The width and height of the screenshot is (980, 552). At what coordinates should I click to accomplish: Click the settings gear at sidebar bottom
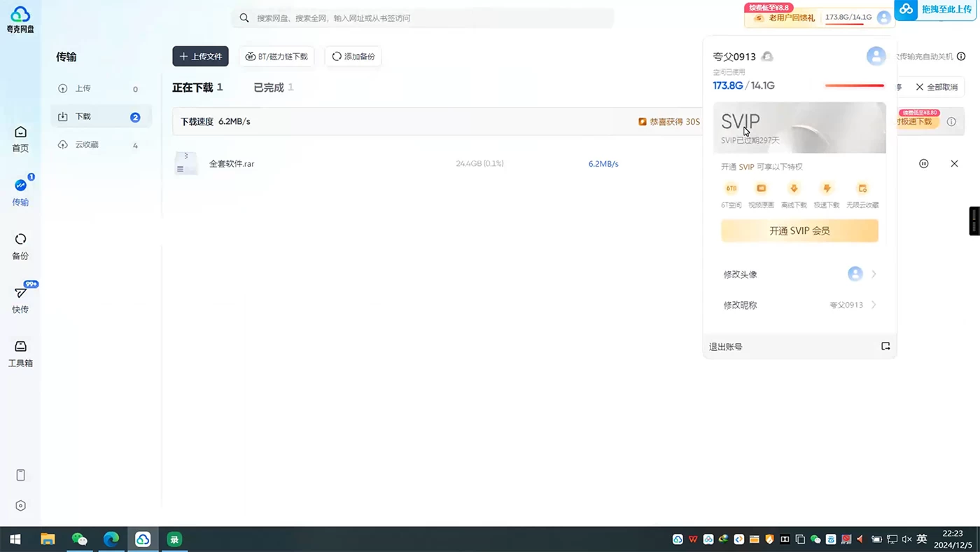(20, 505)
